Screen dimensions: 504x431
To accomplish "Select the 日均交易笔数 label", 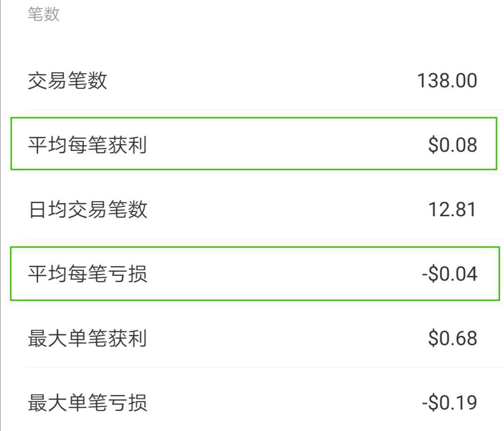I will [x=87, y=209].
